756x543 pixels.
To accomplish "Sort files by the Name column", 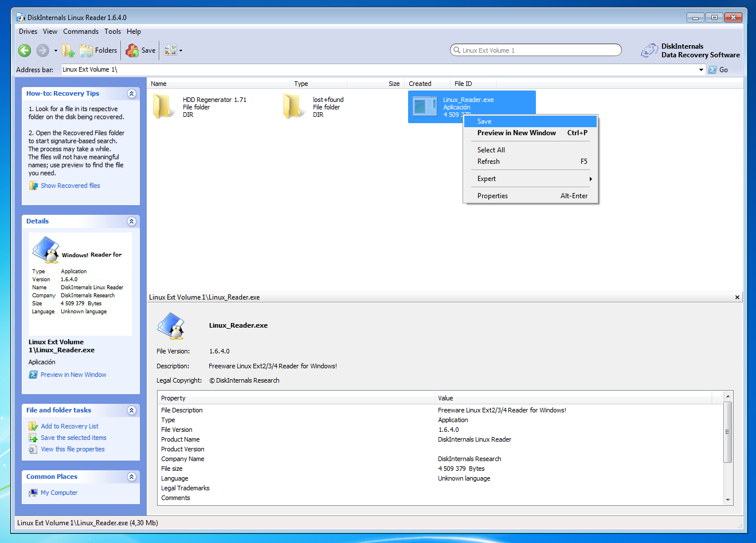I will pos(218,84).
